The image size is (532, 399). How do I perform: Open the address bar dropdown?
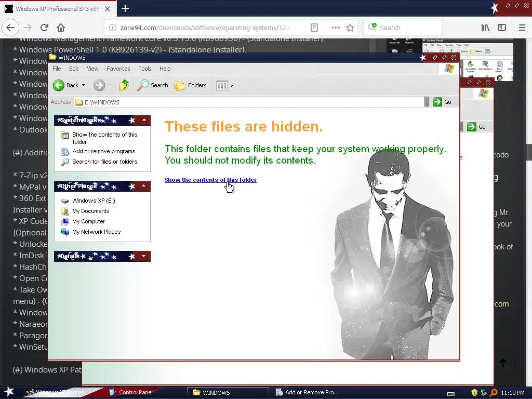coord(427,102)
